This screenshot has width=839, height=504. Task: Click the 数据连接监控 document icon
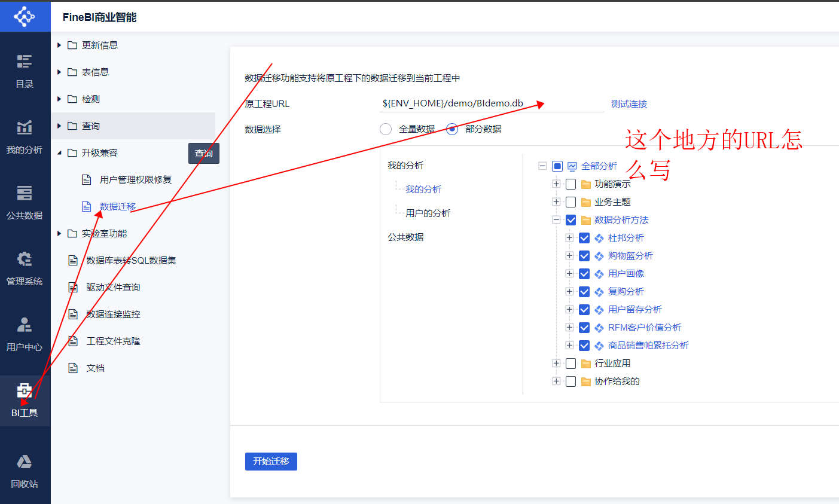click(73, 314)
